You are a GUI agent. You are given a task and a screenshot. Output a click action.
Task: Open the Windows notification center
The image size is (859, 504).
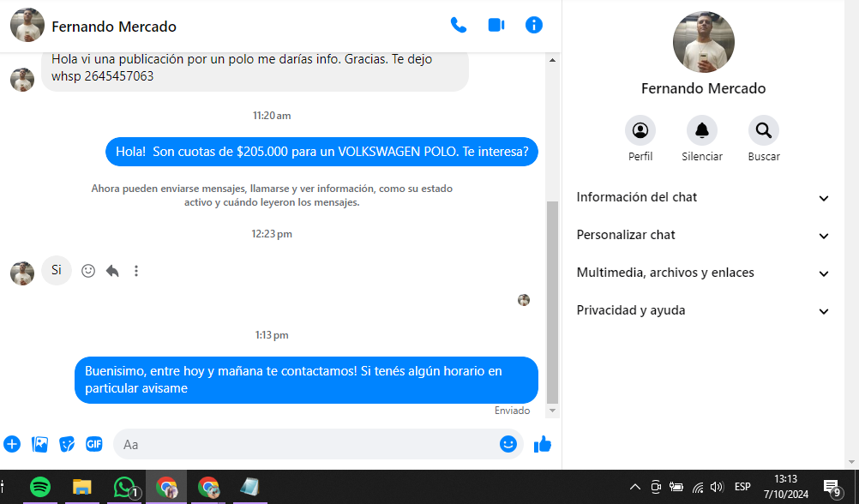click(832, 487)
